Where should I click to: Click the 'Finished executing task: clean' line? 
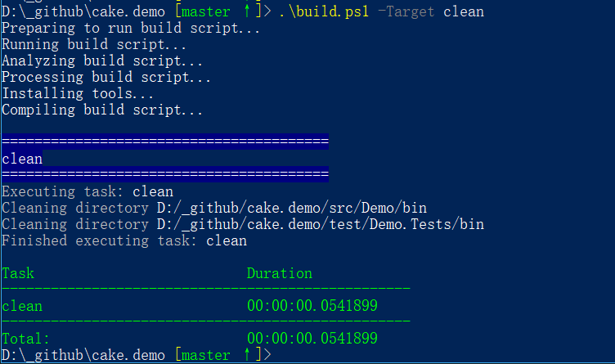124,240
